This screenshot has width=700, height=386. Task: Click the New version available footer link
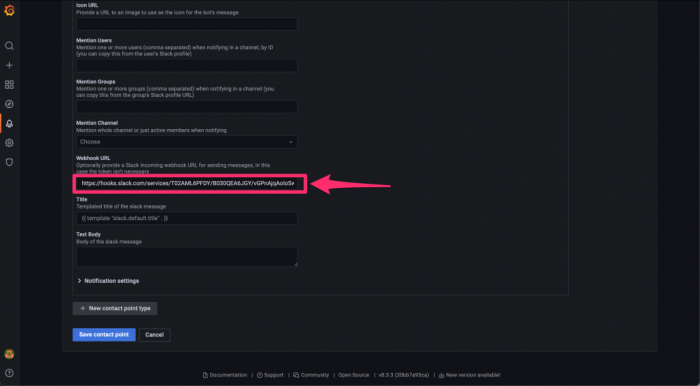(x=470, y=375)
